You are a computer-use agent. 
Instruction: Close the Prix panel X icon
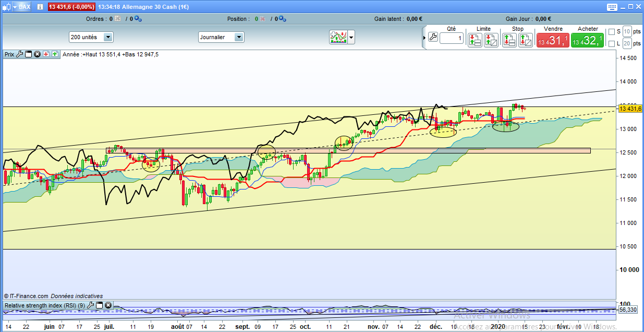coord(37,54)
